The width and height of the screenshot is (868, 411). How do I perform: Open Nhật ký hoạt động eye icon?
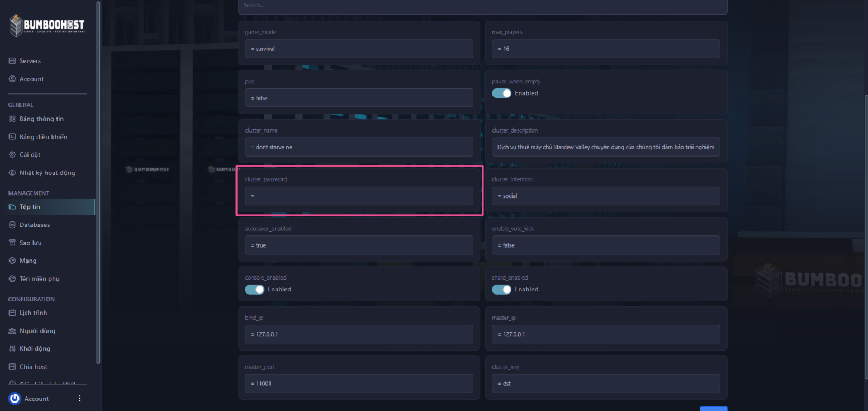12,173
